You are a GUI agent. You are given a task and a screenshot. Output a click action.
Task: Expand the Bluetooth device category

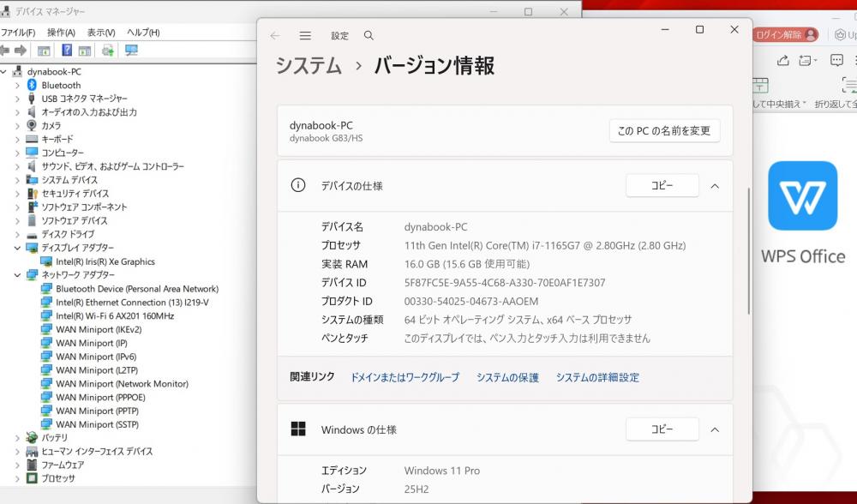(x=17, y=86)
